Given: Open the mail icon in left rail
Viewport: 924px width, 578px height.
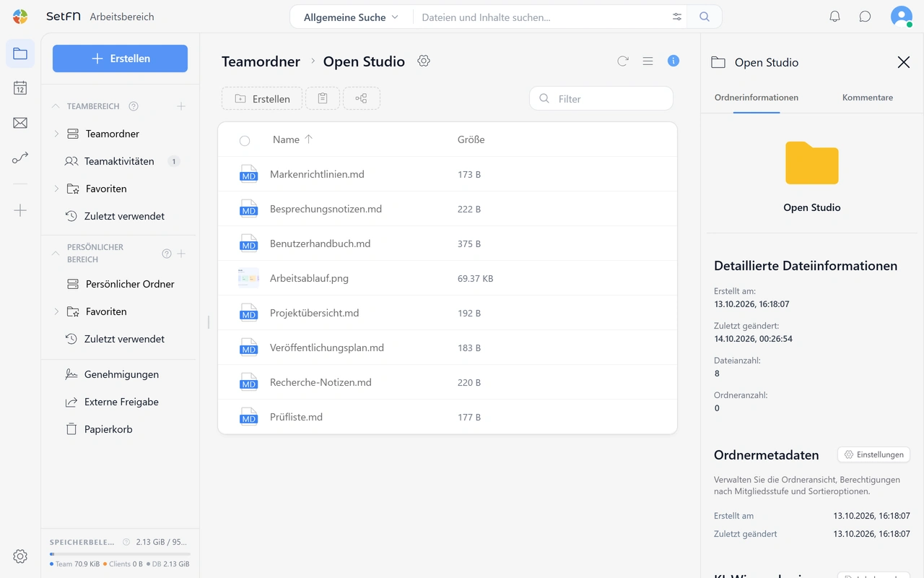Looking at the screenshot, I should [x=20, y=123].
